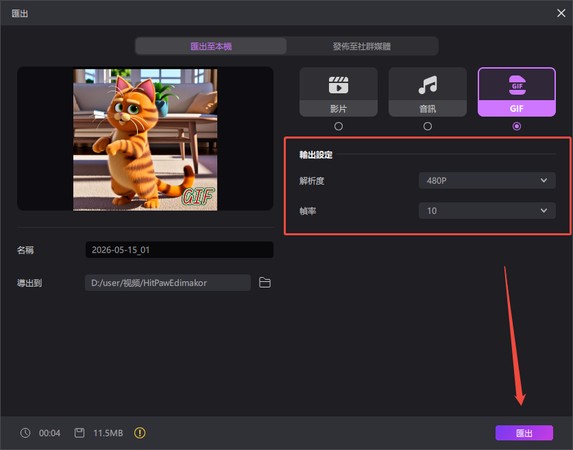Select the 音訊 audio export card
This screenshot has height=450, width=573.
tap(428, 92)
